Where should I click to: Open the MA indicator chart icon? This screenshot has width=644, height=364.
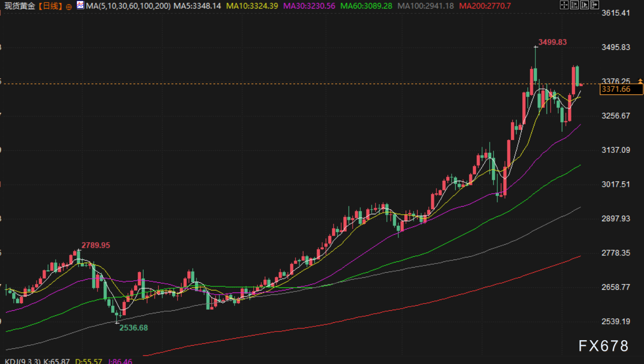[81, 6]
